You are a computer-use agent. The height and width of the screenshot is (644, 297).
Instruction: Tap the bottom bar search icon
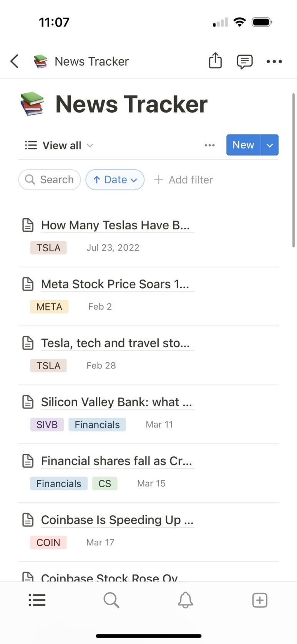click(x=111, y=600)
